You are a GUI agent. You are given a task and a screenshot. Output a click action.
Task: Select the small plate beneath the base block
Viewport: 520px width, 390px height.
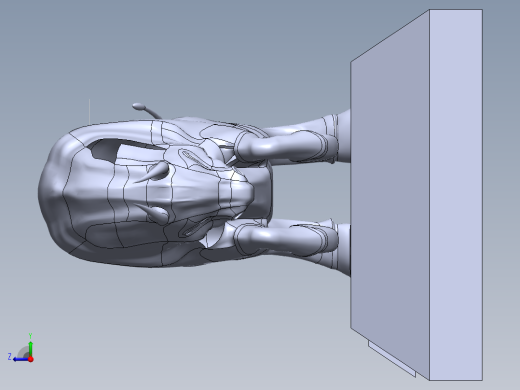click(392, 359)
